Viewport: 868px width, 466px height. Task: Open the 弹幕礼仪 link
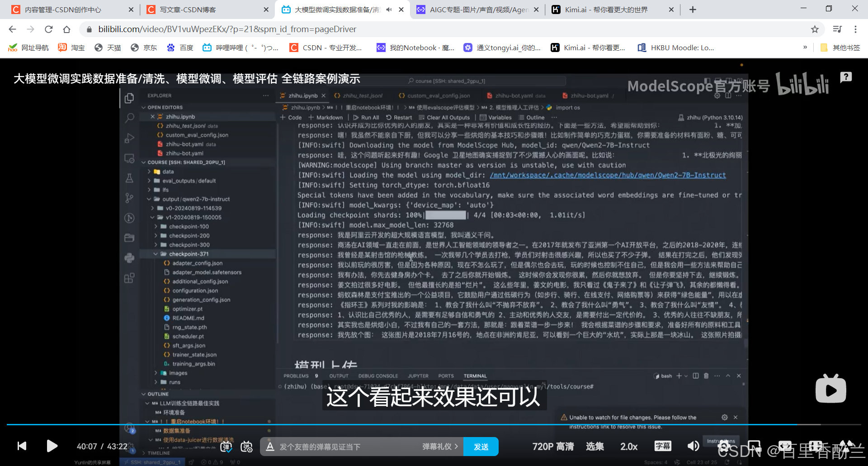(x=440, y=447)
